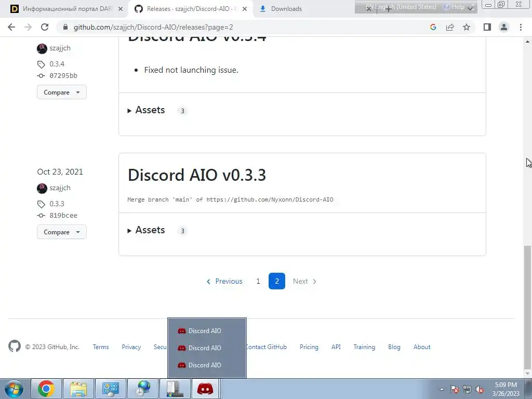The height and width of the screenshot is (399, 532).
Task: Click szajjch avatar beside the 0.3.4 release
Action: pyautogui.click(x=42, y=48)
